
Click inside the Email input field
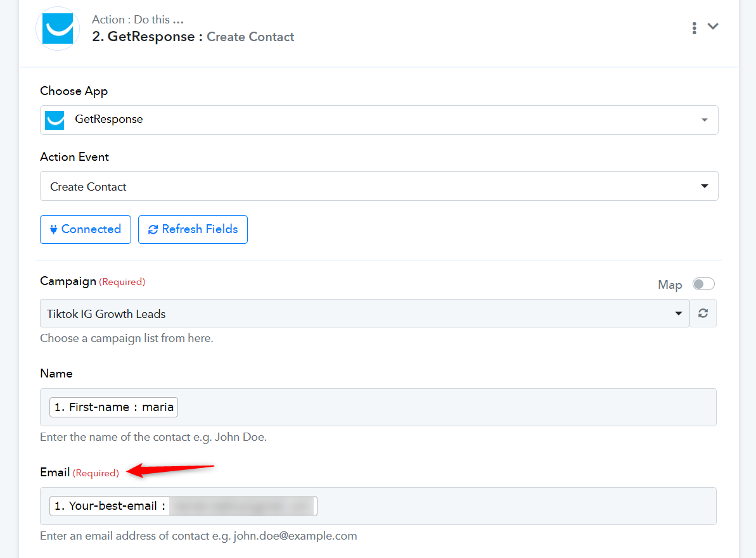tap(378, 506)
